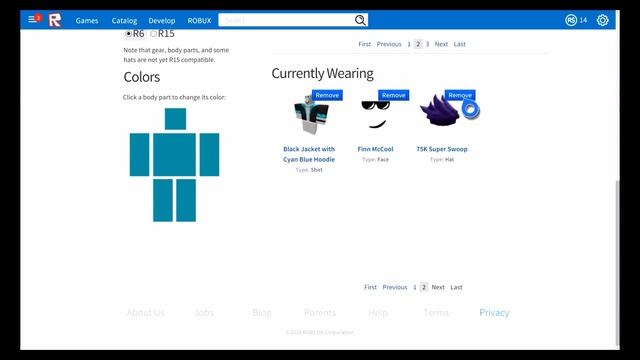Viewport: 640px width, 360px height.
Task: Click Next in the lower pagination
Action: tap(438, 287)
